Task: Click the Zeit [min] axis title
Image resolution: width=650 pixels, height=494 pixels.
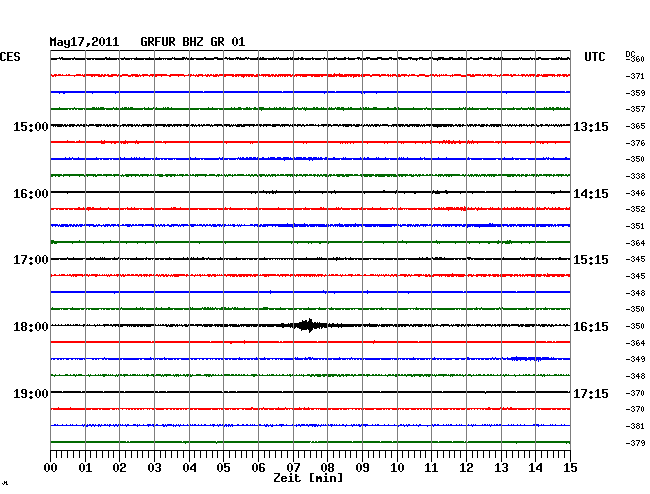Action: [x=308, y=478]
